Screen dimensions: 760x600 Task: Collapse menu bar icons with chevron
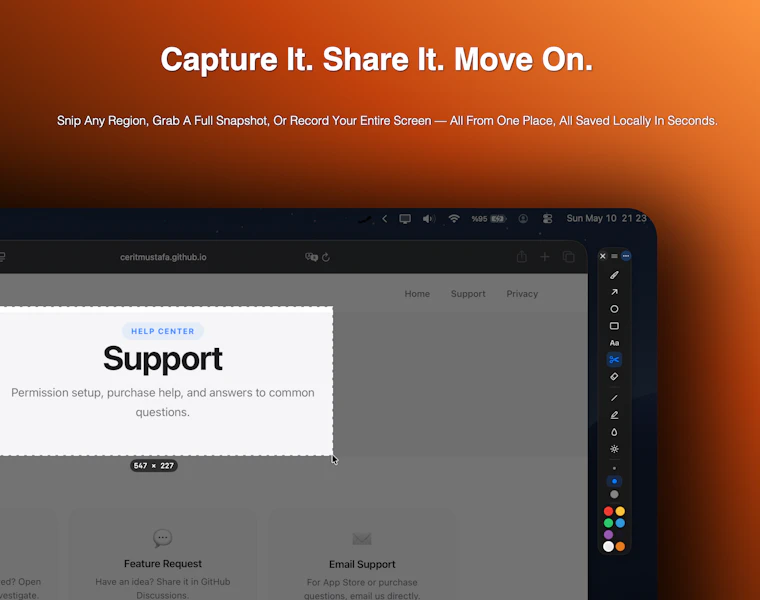click(x=384, y=219)
